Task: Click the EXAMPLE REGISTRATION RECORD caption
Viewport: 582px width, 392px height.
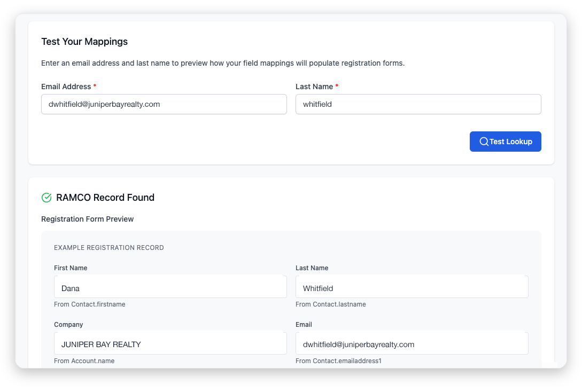Action: [x=108, y=248]
